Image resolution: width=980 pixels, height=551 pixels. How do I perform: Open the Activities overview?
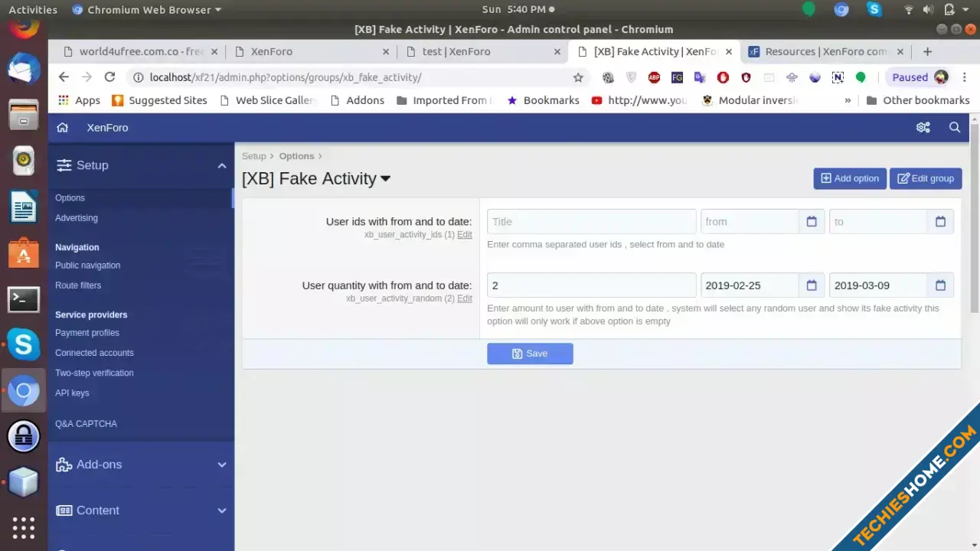pos(33,10)
